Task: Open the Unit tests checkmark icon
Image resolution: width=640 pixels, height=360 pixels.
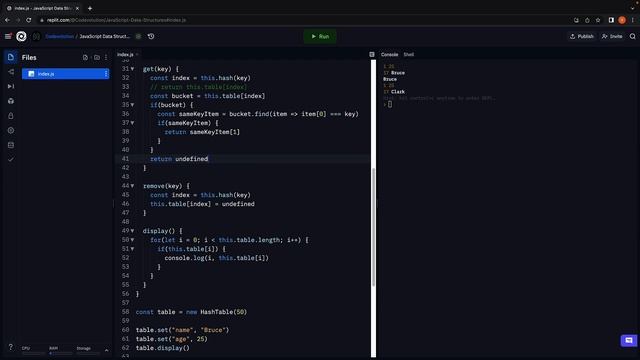Action: [x=11, y=160]
